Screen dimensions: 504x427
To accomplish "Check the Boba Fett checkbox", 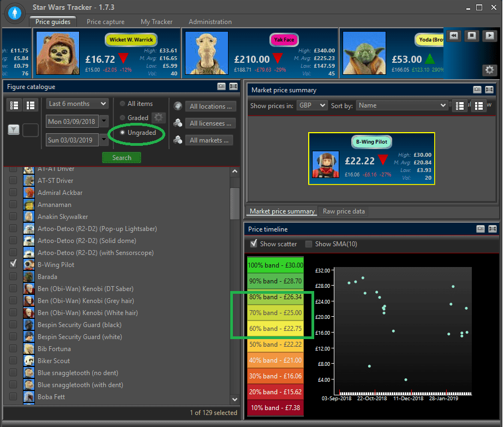I will [13, 396].
